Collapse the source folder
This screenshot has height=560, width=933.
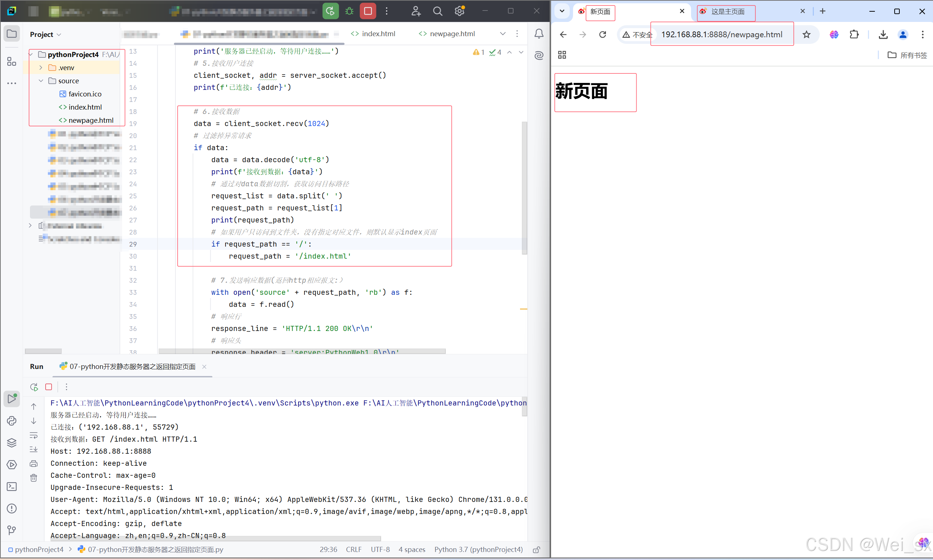click(x=41, y=81)
